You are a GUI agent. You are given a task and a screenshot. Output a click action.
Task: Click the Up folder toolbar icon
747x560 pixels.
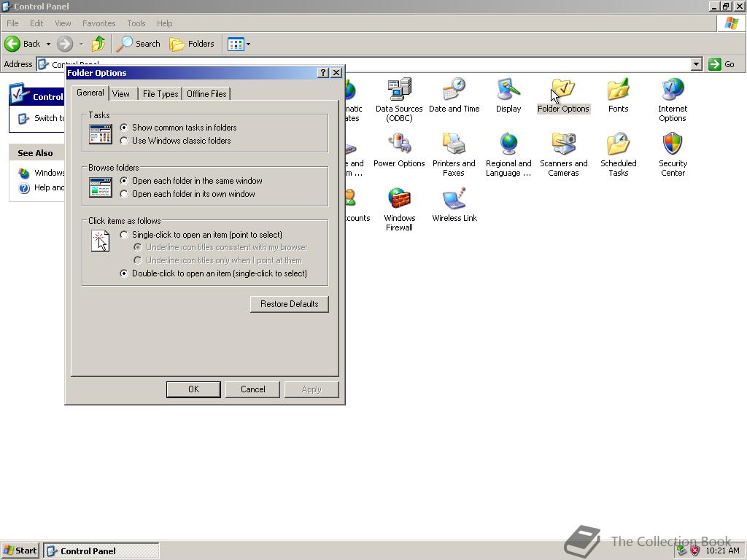click(98, 44)
